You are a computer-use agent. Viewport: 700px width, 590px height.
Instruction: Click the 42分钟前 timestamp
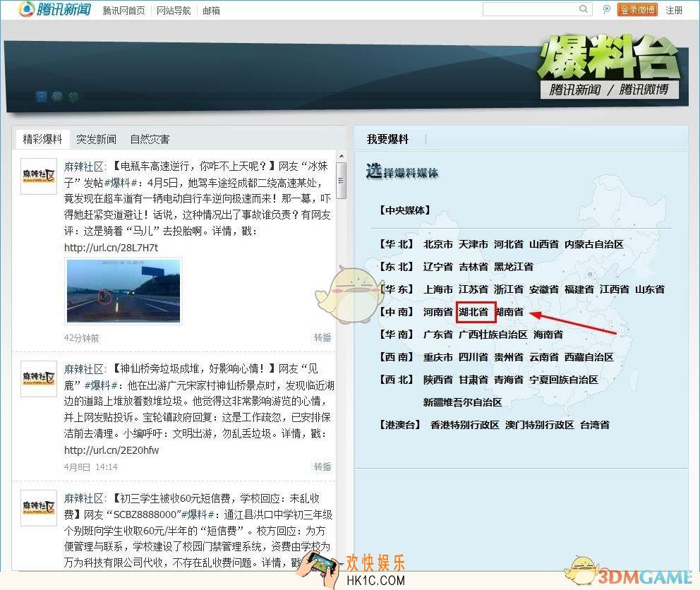tap(81, 337)
